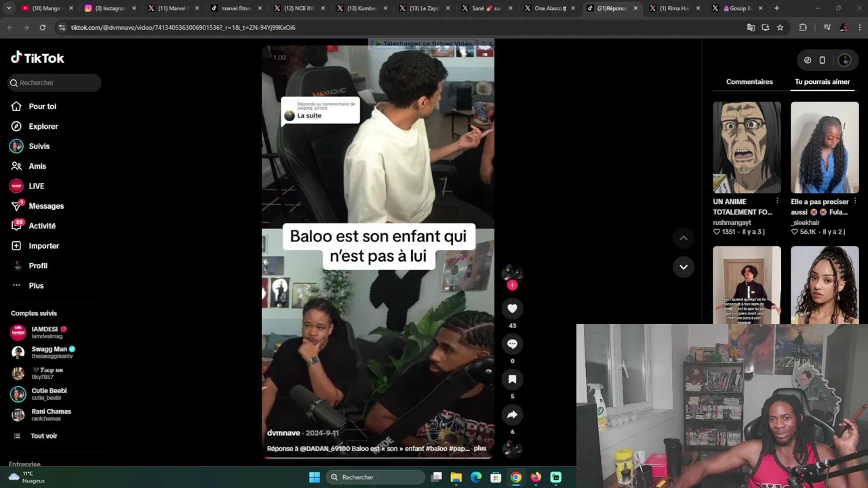Expand Tout voir followed accounts
The image size is (868, 488).
coord(43,436)
